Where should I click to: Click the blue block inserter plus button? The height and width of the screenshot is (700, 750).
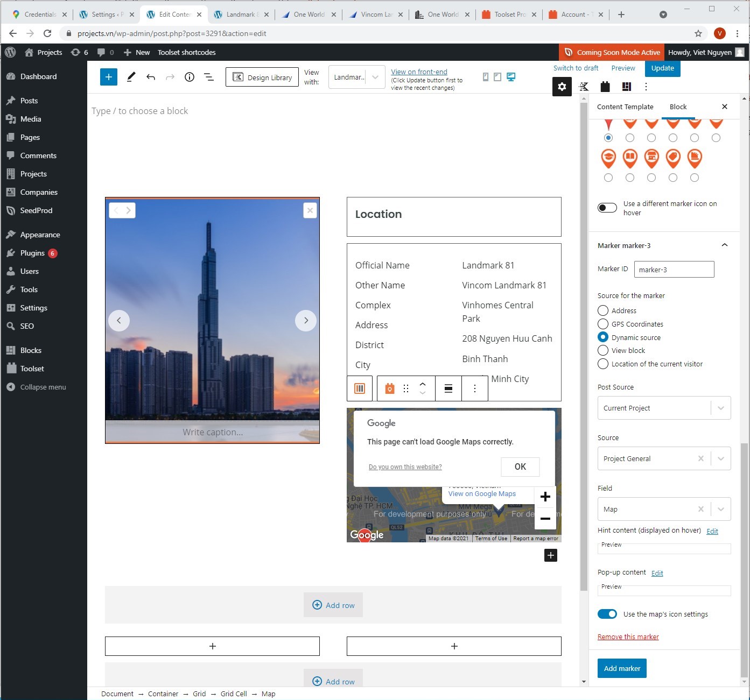pos(109,77)
